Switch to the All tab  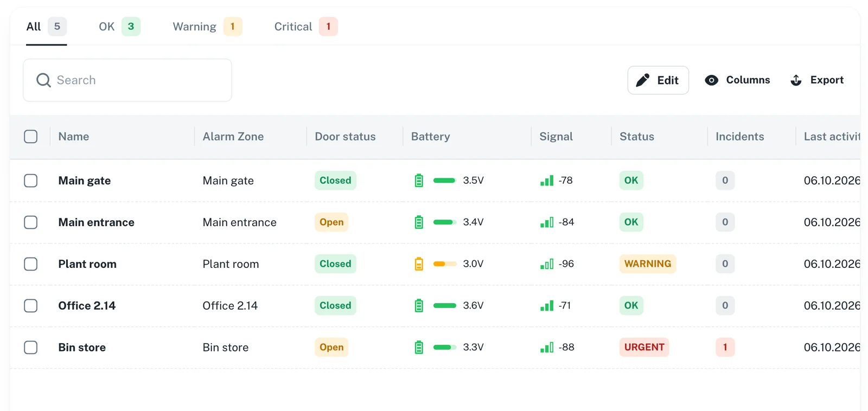pyautogui.click(x=47, y=27)
